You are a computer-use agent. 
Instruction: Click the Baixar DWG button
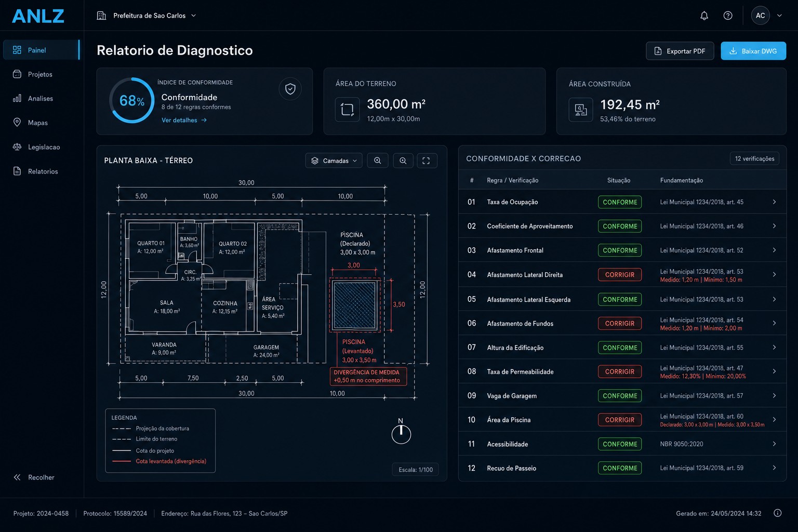[753, 51]
